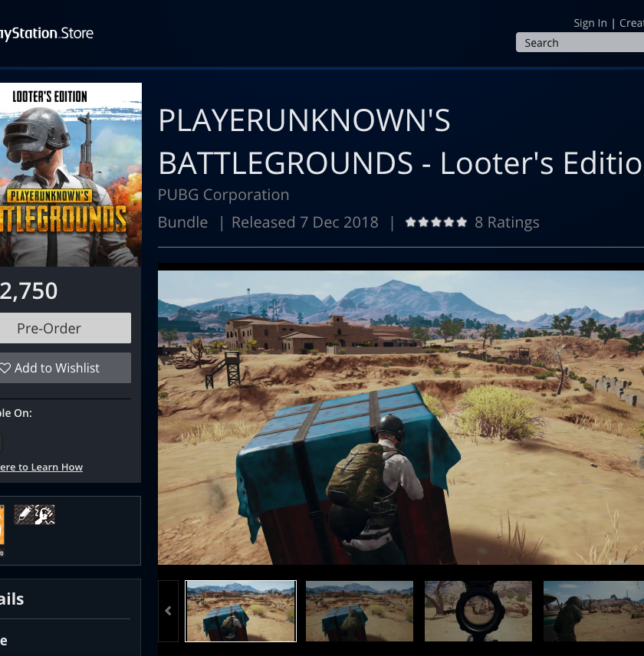The height and width of the screenshot is (656, 644).
Task: Click the heart icon on Add to Wishlist
Action: [x=5, y=368]
